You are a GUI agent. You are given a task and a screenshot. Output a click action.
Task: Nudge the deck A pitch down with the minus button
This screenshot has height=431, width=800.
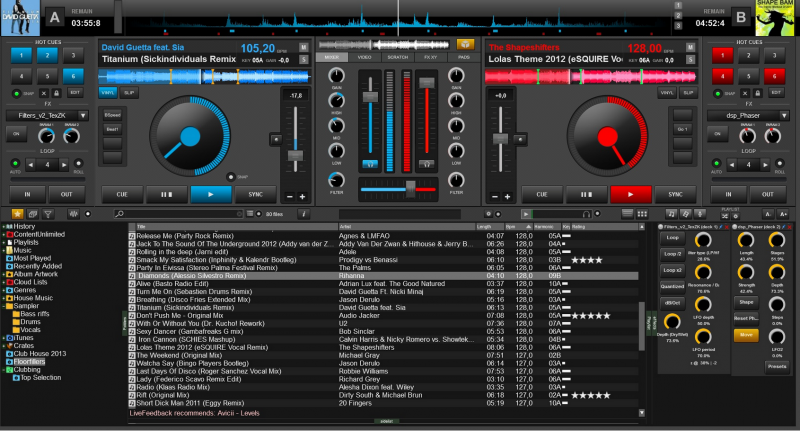pyautogui.click(x=290, y=196)
